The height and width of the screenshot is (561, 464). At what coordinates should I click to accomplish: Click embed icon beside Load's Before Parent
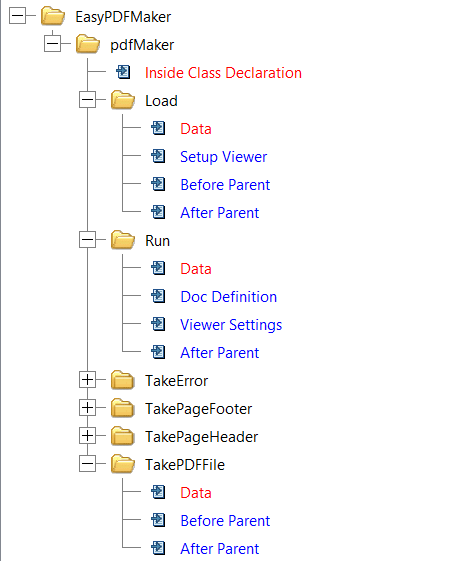(x=158, y=185)
